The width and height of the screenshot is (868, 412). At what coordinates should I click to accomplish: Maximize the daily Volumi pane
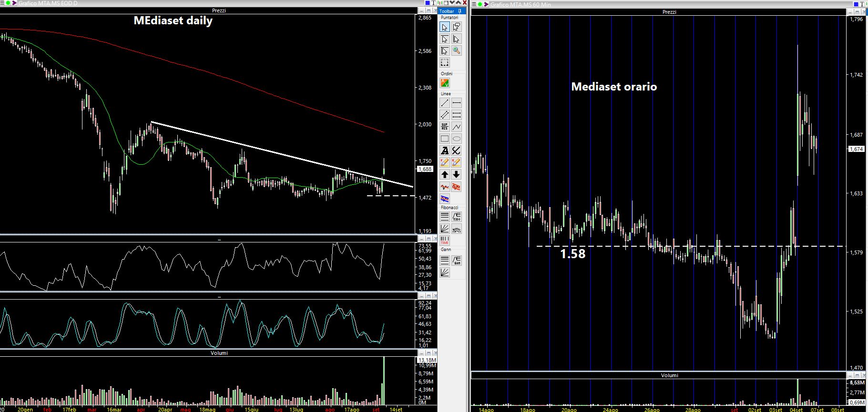click(x=428, y=353)
